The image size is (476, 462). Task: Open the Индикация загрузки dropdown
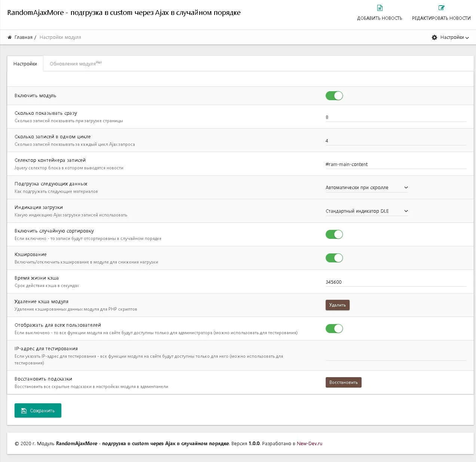tap(367, 211)
